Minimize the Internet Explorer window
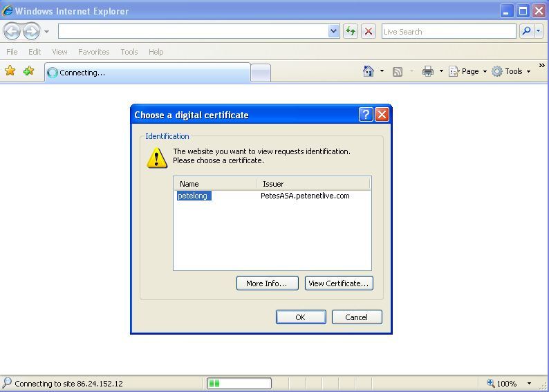The image size is (549, 392). [x=506, y=11]
